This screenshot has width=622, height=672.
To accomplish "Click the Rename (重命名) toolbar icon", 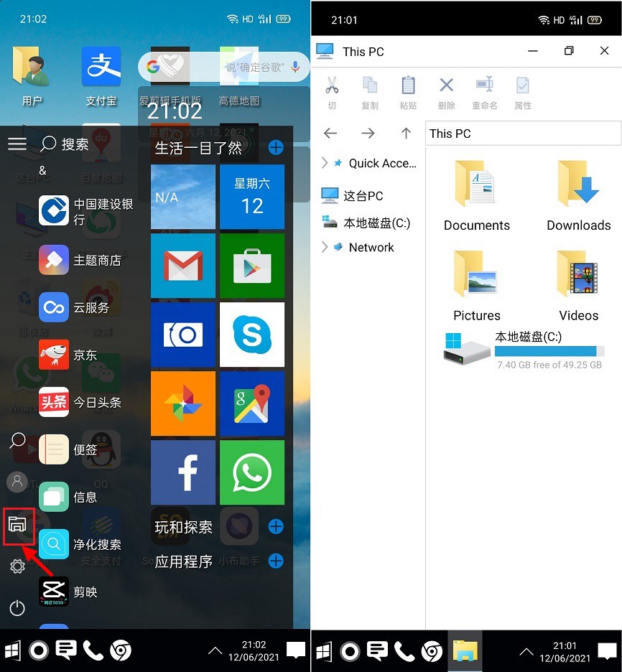I will pyautogui.click(x=485, y=93).
